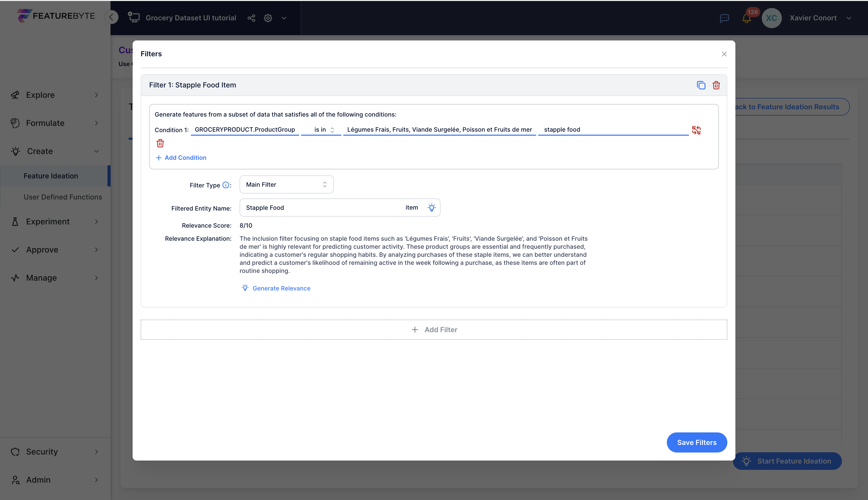This screenshot has width=868, height=500.
Task: Open the chat messages icon
Action: tap(724, 18)
